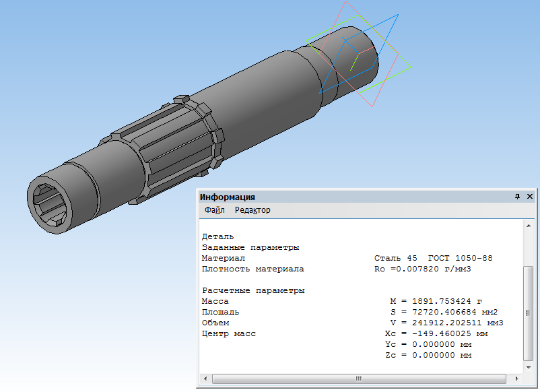Click the mass value 1891.753424 г

[x=446, y=301]
